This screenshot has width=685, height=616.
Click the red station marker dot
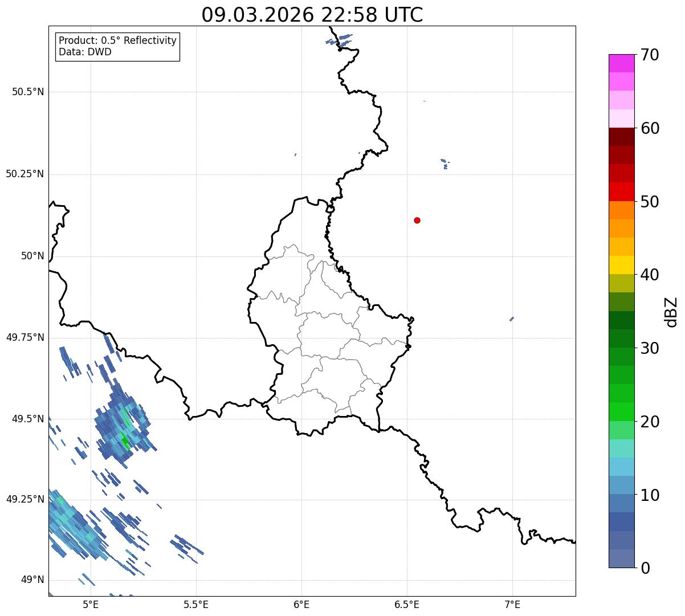pyautogui.click(x=417, y=220)
